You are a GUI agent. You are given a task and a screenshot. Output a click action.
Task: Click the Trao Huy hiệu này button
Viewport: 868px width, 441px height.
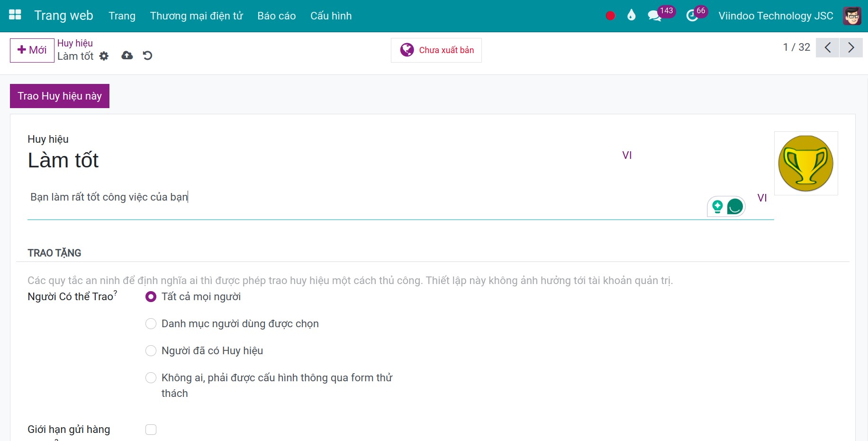(60, 96)
